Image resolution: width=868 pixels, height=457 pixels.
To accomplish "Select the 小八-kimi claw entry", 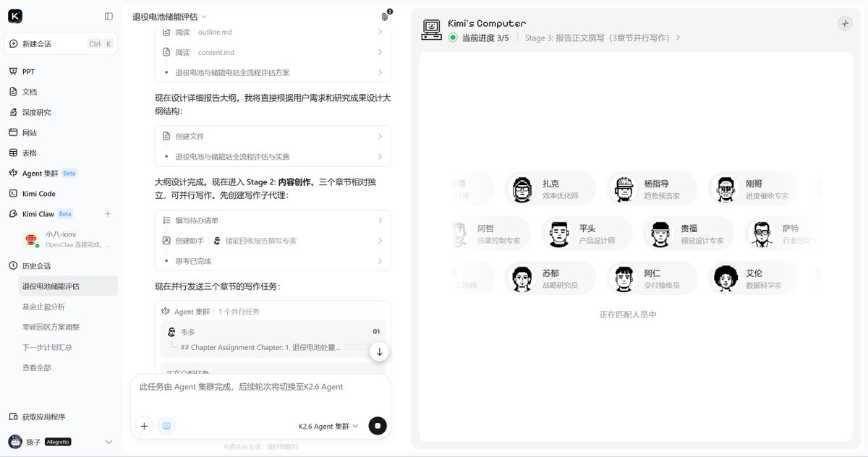I will pyautogui.click(x=67, y=239).
